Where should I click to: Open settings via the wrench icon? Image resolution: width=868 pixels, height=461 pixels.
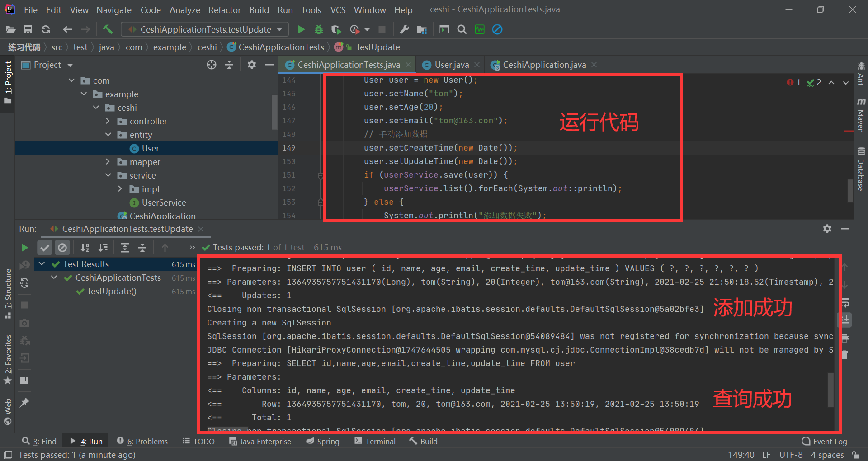[404, 29]
